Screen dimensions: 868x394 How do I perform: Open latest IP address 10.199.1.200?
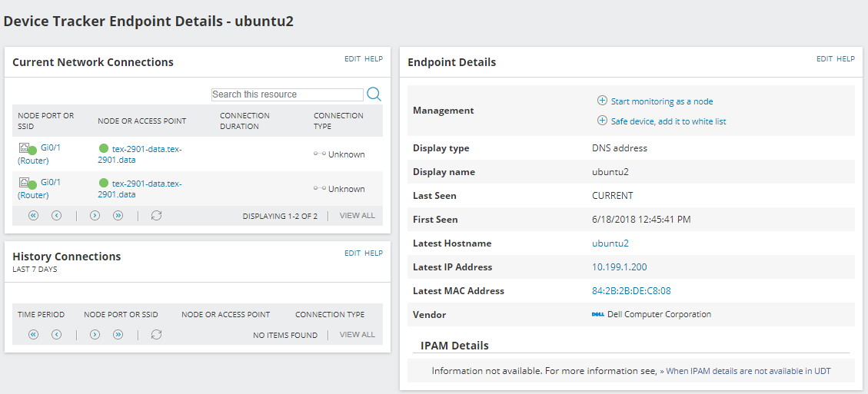tap(619, 267)
